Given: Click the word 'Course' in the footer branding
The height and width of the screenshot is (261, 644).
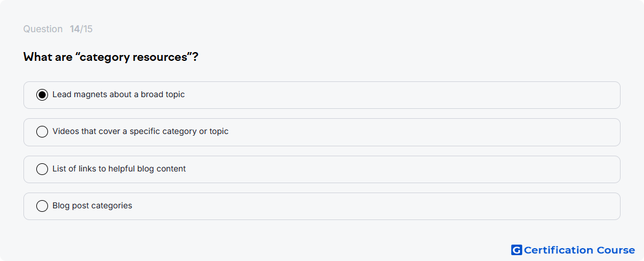Looking at the screenshot, I should [616, 250].
